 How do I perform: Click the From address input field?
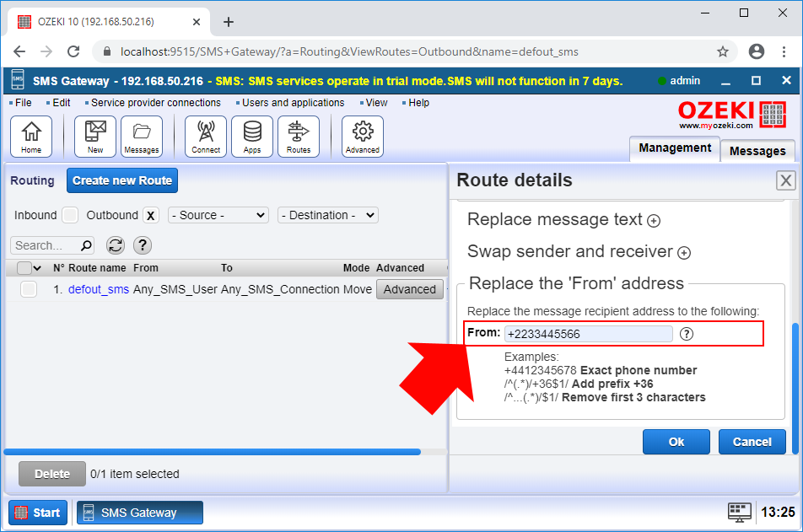(x=589, y=334)
